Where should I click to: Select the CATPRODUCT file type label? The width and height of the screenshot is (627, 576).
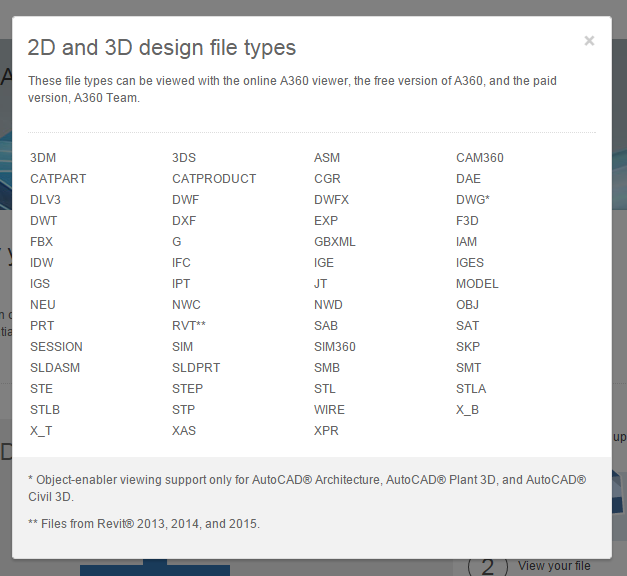point(214,179)
